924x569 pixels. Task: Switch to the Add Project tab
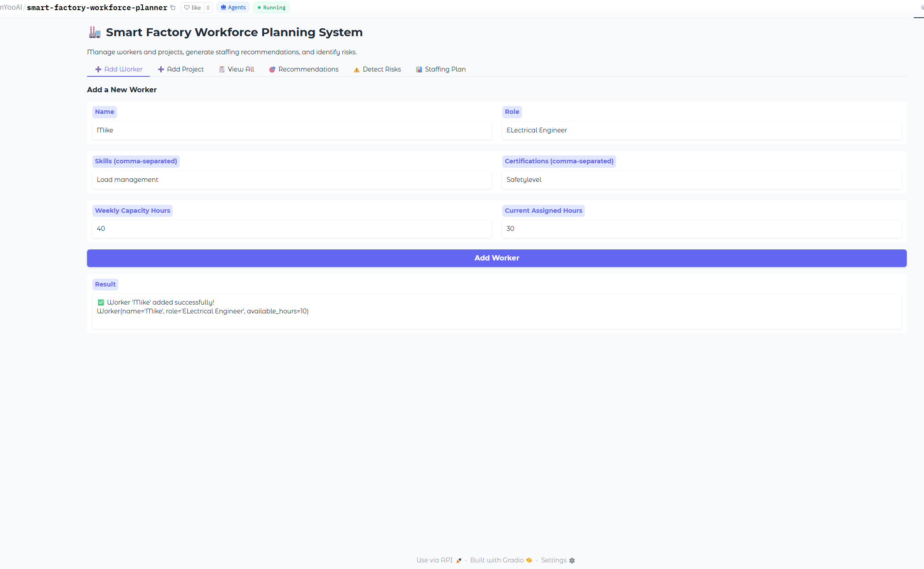(x=181, y=69)
